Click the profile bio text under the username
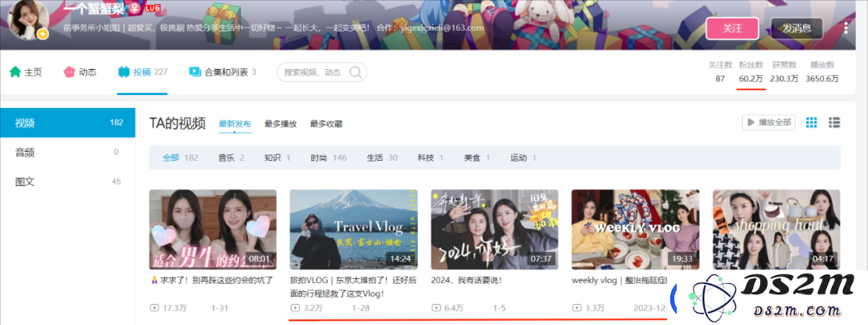The image size is (868, 325). 273,27
